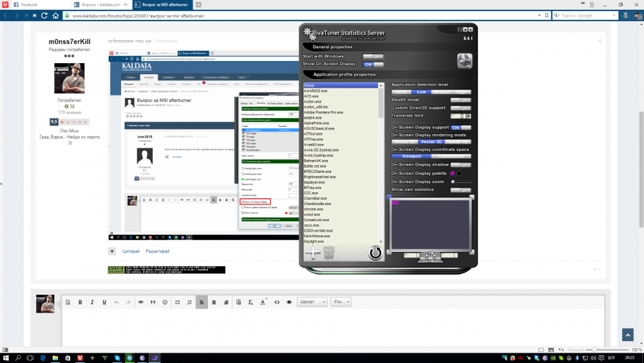Image resolution: width=644 pixels, height=363 pixels.
Task: Open a new browser tab
Action: click(x=198, y=5)
